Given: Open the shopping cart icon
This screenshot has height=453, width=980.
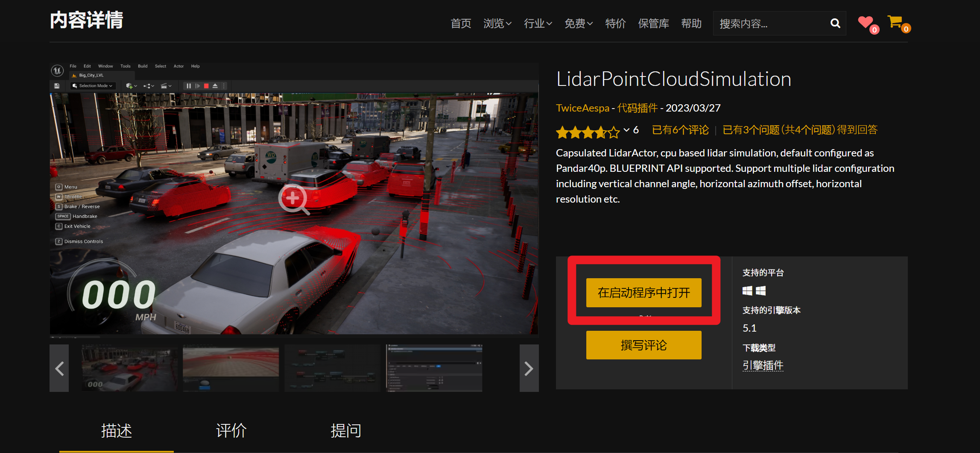Looking at the screenshot, I should coord(895,21).
